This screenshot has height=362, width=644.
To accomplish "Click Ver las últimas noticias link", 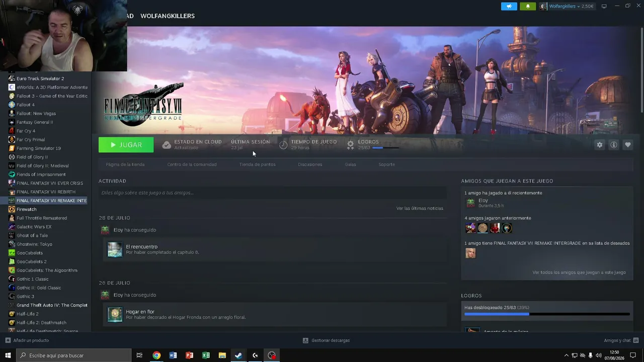I will pyautogui.click(x=420, y=208).
